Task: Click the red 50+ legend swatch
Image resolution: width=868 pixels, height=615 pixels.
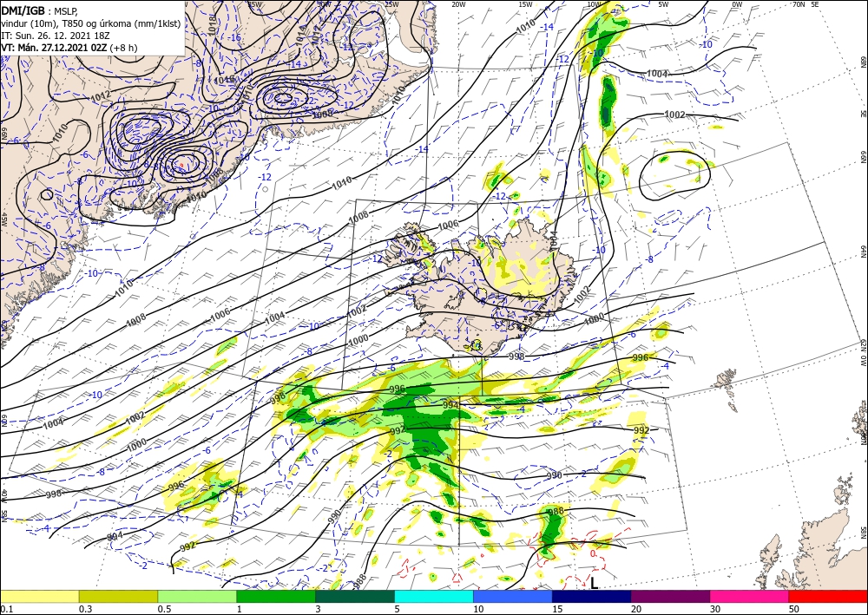Action: pos(828,596)
